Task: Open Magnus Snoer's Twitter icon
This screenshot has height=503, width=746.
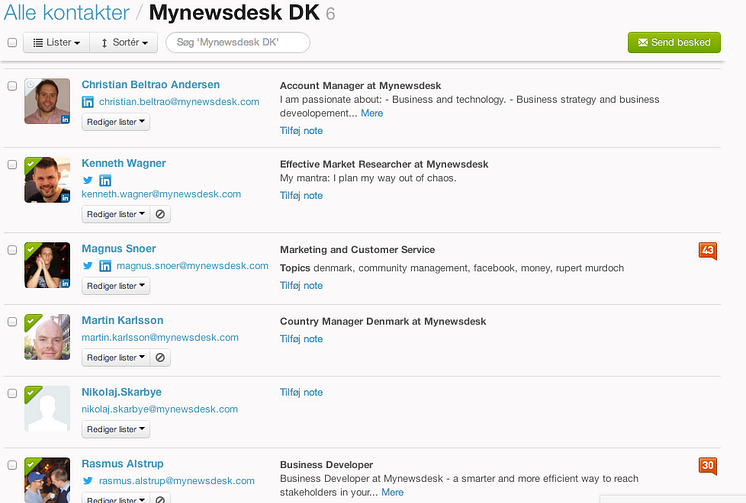Action: [88, 266]
